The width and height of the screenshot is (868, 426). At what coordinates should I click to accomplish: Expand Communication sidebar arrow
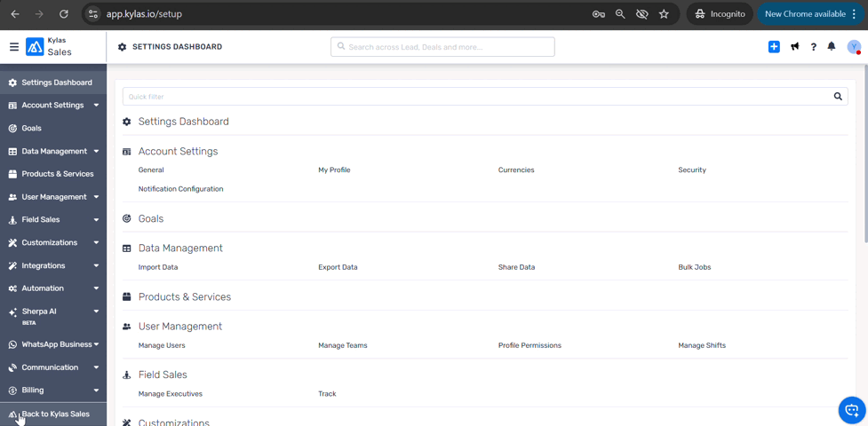click(x=96, y=367)
